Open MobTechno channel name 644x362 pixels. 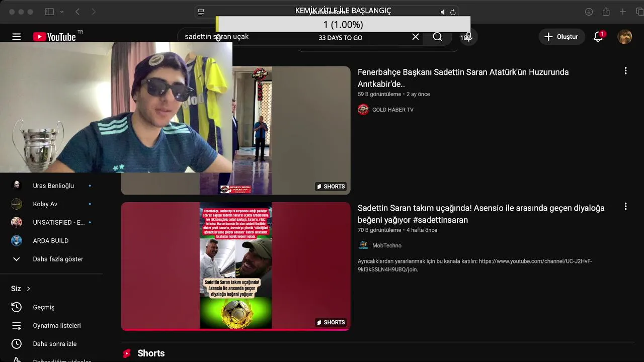click(387, 245)
